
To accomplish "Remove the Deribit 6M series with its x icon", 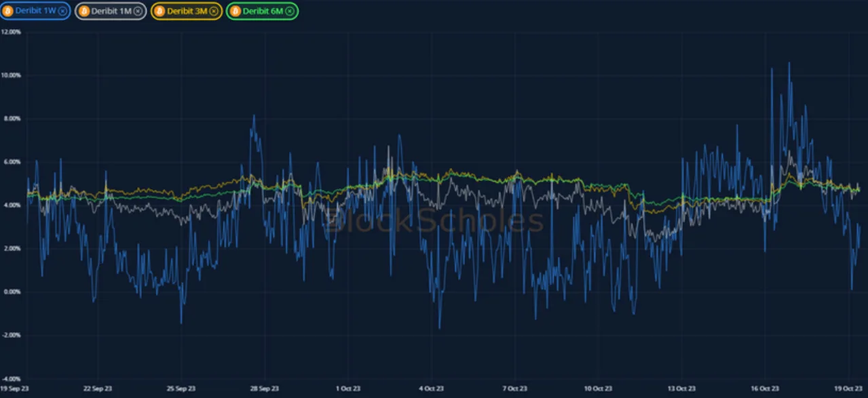I will (x=290, y=11).
